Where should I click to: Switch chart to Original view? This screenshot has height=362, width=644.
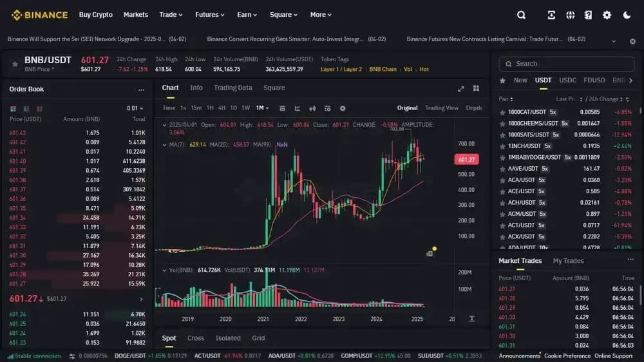tap(407, 108)
